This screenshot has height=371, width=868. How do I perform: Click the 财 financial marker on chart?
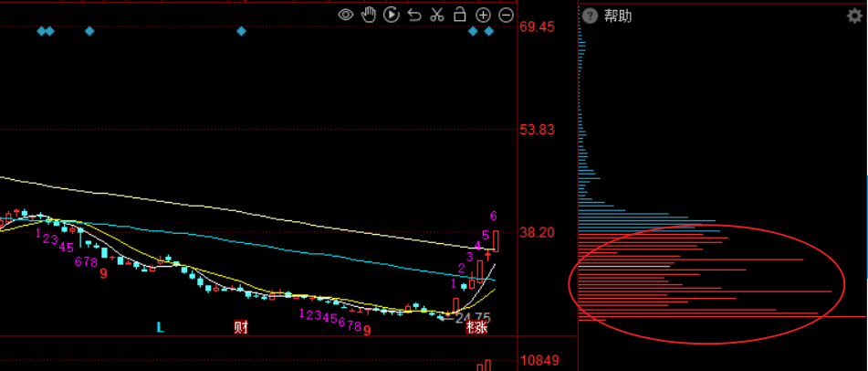[241, 326]
